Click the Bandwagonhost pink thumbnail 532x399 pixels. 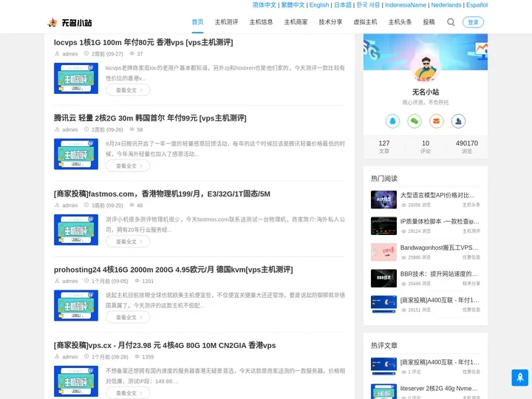point(383,252)
